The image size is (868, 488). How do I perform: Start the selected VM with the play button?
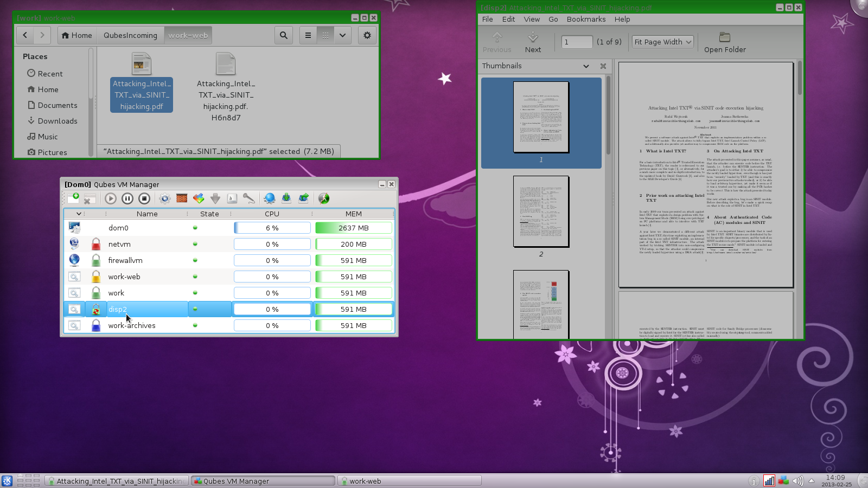[x=111, y=198]
